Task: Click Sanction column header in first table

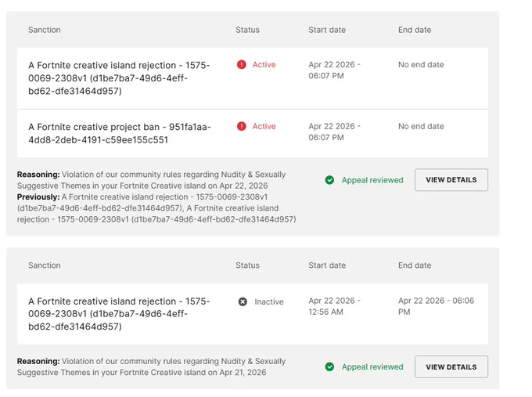Action: (45, 30)
